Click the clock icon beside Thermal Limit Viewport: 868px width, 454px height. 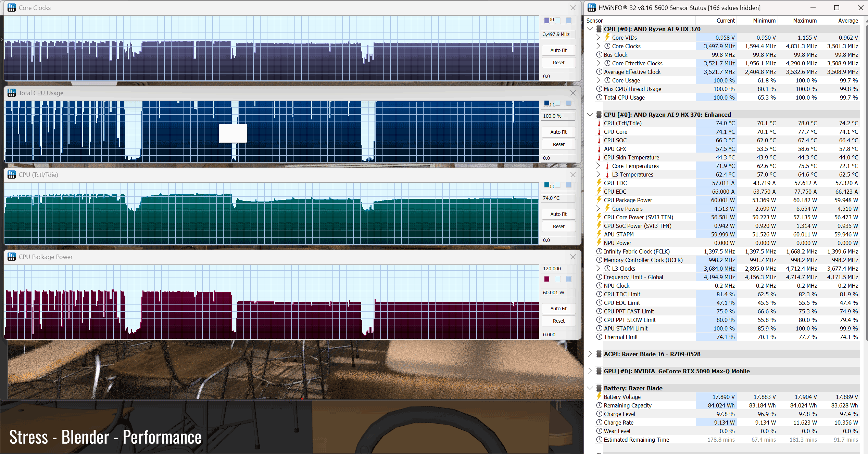click(599, 337)
